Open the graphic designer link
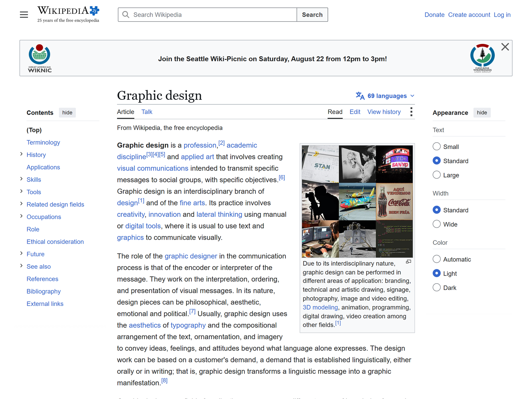 click(191, 256)
